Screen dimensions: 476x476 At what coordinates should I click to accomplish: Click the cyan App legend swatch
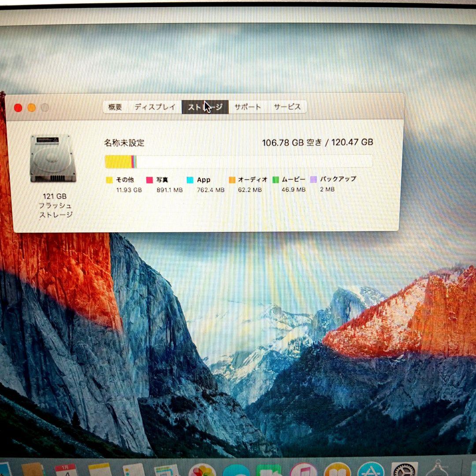190,180
